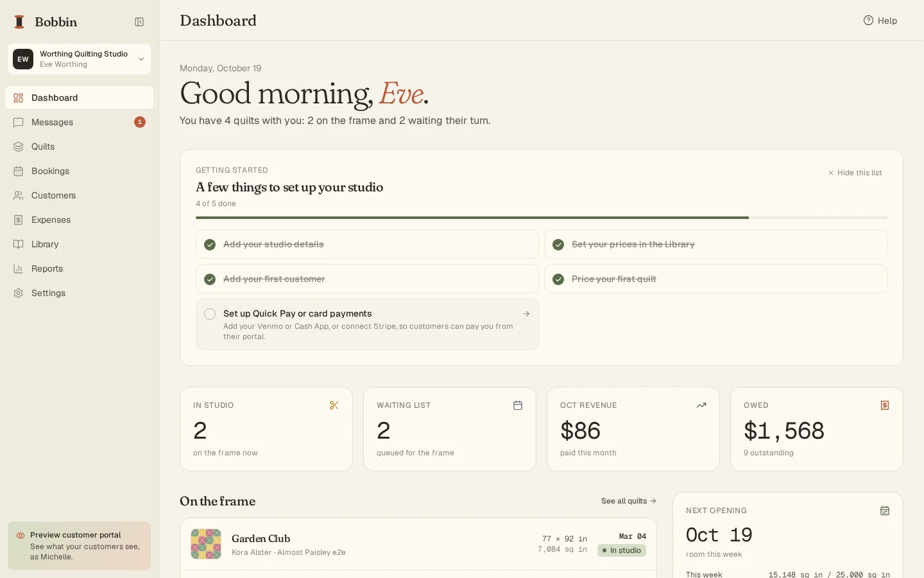Click the '4 of 5 done' text
924x578 pixels.
(216, 204)
